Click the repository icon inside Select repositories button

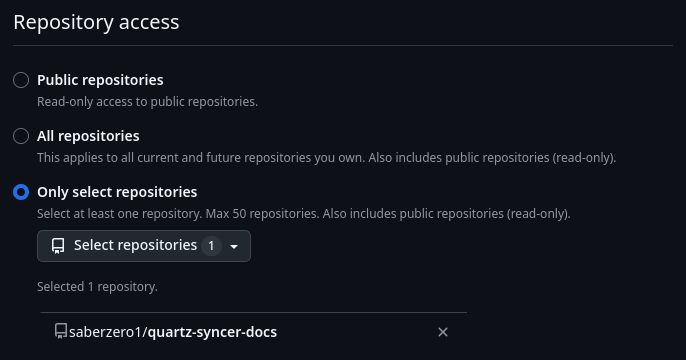tap(58, 246)
